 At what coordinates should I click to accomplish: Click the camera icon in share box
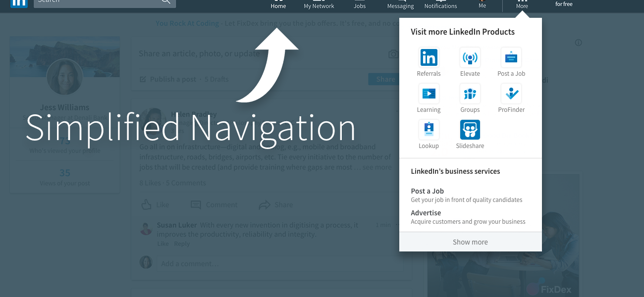click(x=393, y=54)
